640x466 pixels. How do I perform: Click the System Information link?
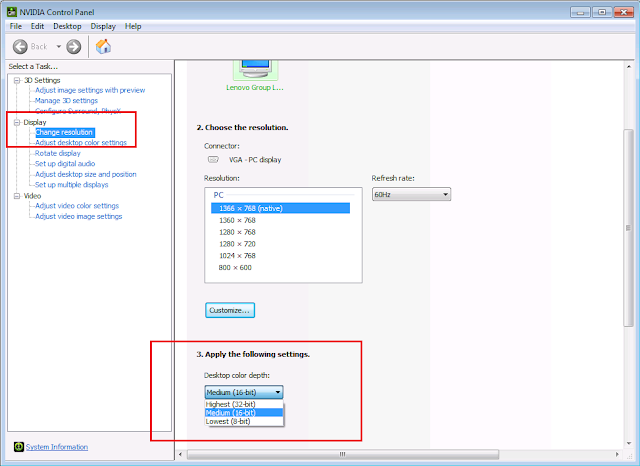click(x=57, y=447)
